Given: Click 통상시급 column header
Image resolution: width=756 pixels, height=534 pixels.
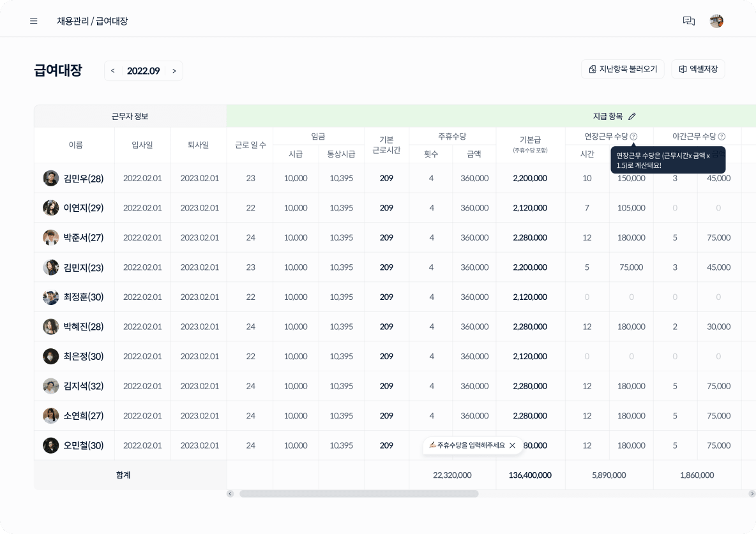Looking at the screenshot, I should point(342,154).
